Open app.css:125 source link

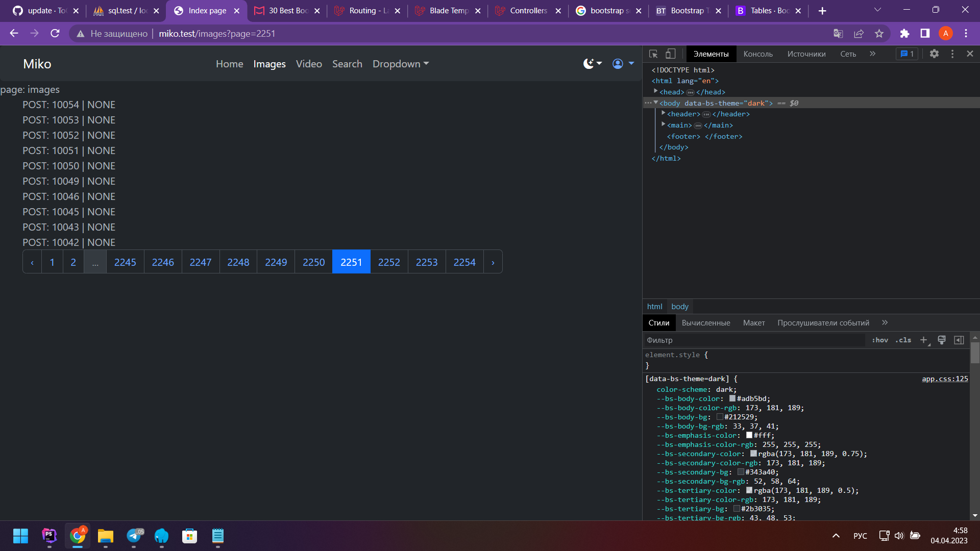click(x=944, y=379)
